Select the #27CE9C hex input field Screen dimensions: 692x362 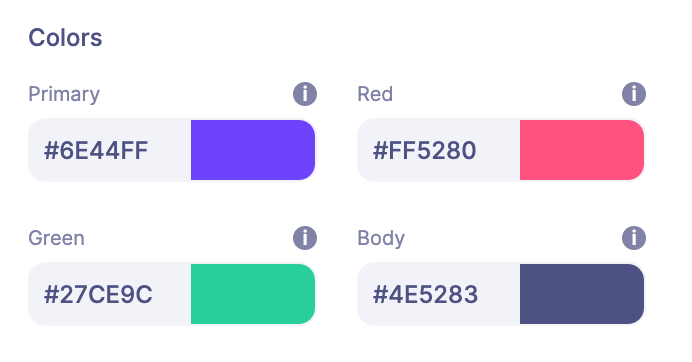point(110,294)
